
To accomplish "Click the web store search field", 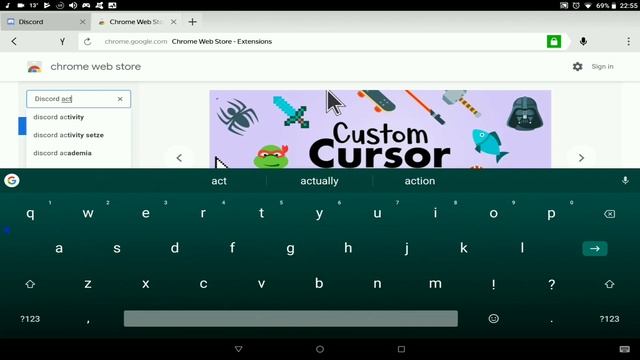I will click(78, 99).
